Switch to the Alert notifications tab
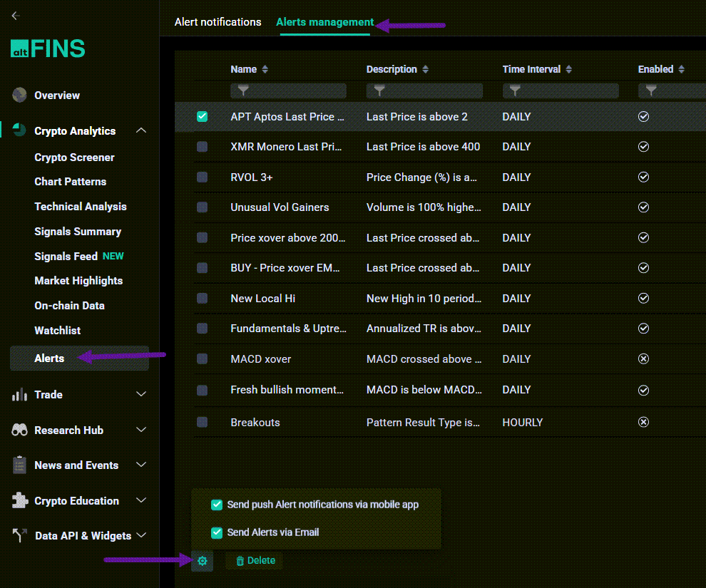The width and height of the screenshot is (706, 588). (218, 22)
